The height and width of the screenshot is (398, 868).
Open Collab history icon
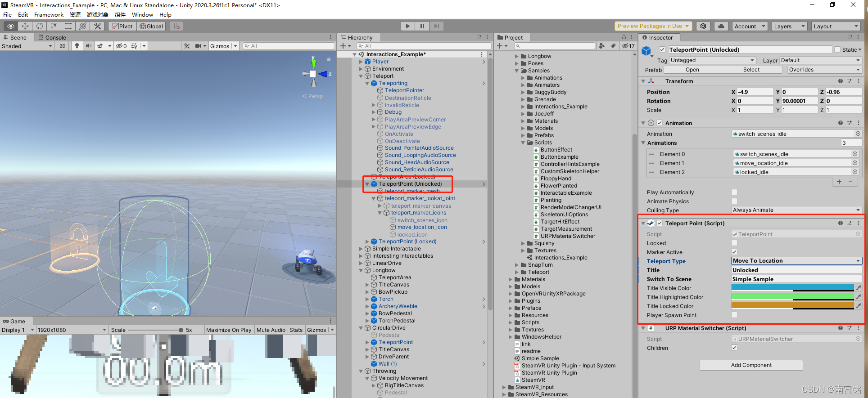coord(703,26)
